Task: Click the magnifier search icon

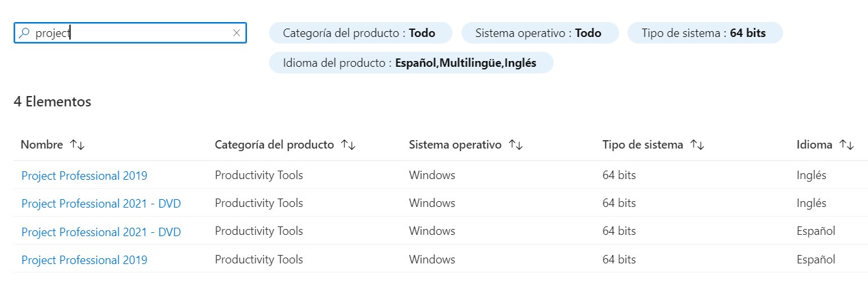Action: pyautogui.click(x=25, y=33)
